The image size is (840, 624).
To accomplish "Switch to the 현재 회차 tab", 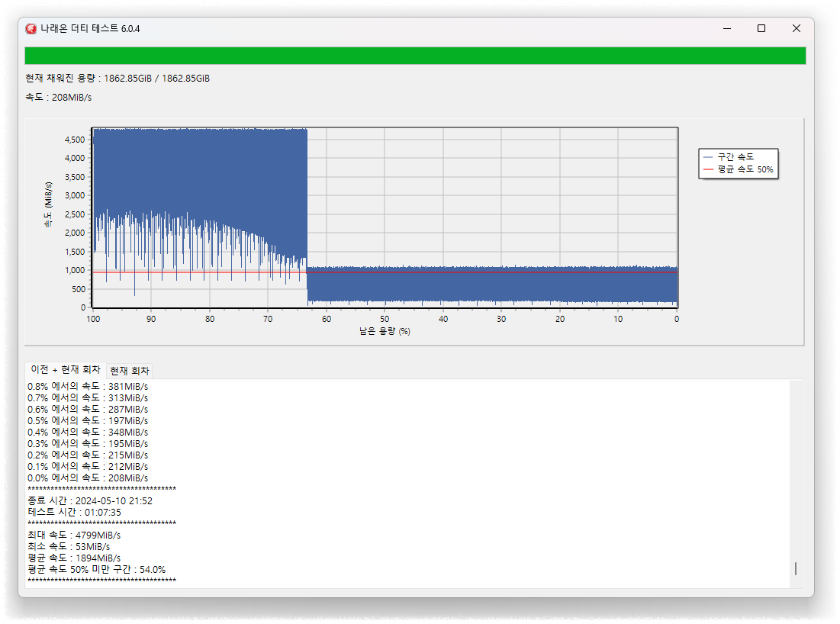I will tap(129, 371).
